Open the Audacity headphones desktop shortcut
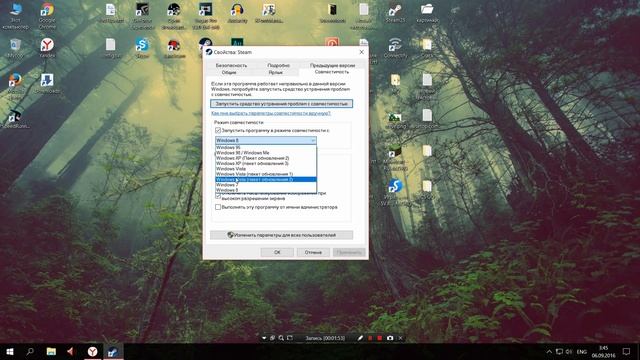The height and width of the screenshot is (360, 640). pyautogui.click(x=237, y=13)
